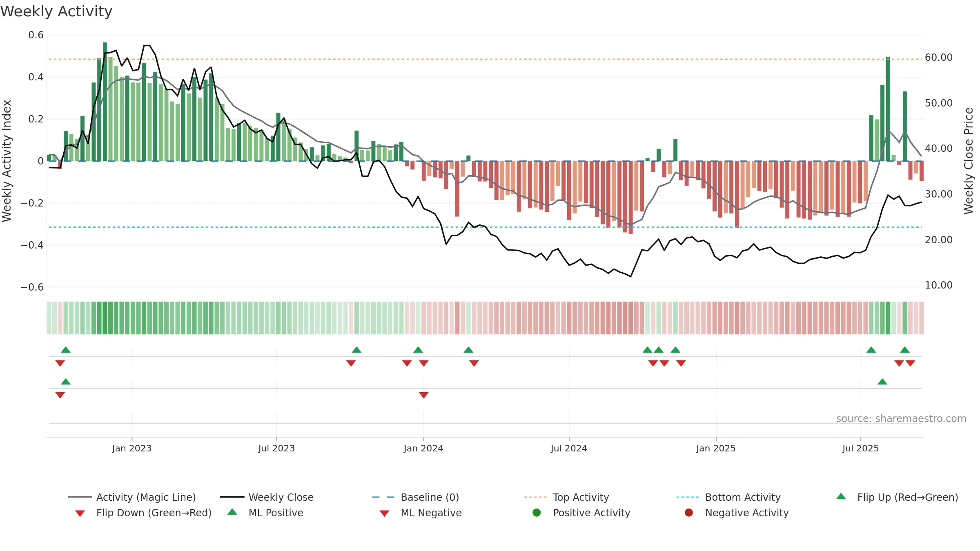Viewport: 980px width, 551px height.
Task: Toggle Weekly Close legend entry
Action: pyautogui.click(x=267, y=497)
